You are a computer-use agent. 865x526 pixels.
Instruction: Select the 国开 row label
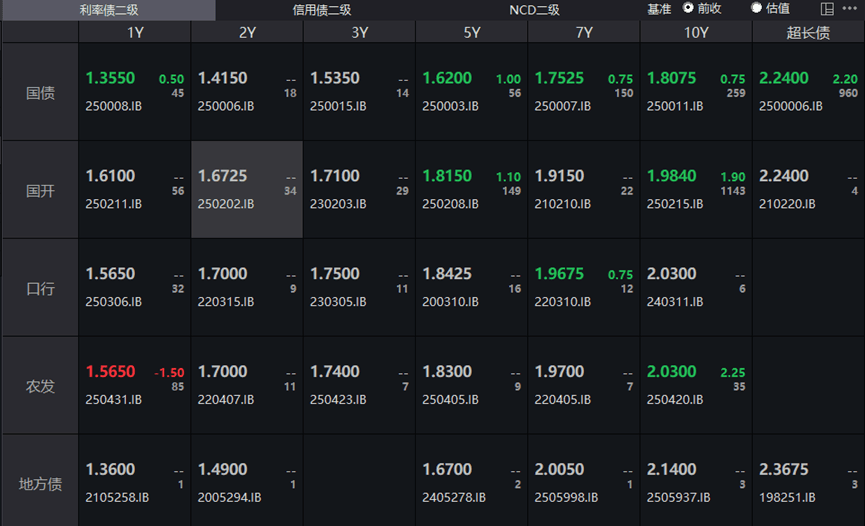point(40,190)
